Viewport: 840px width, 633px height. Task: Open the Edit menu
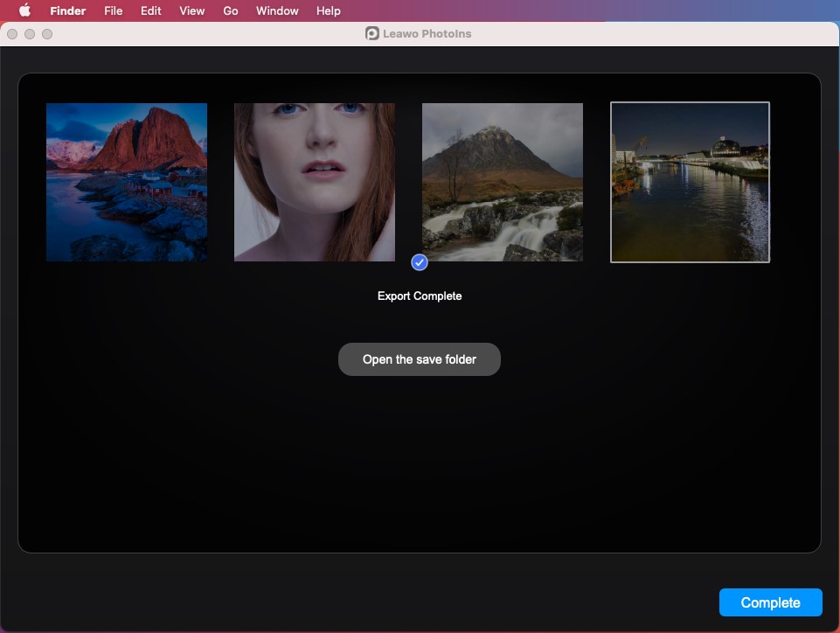pos(150,11)
